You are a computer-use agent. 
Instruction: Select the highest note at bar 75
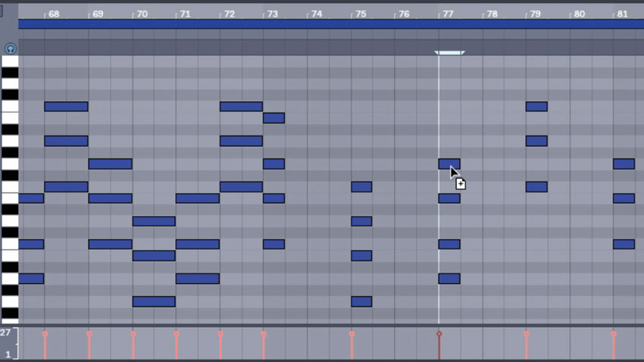coord(361,187)
